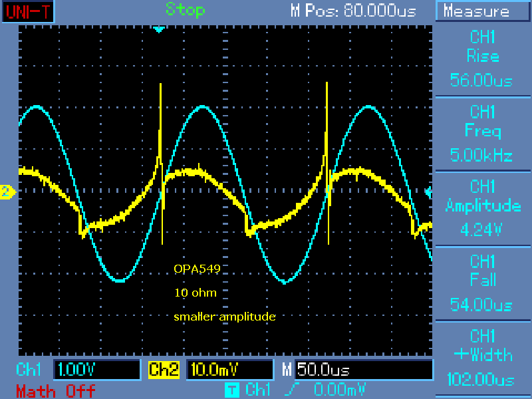Click the yellow Ch2 label

164,370
